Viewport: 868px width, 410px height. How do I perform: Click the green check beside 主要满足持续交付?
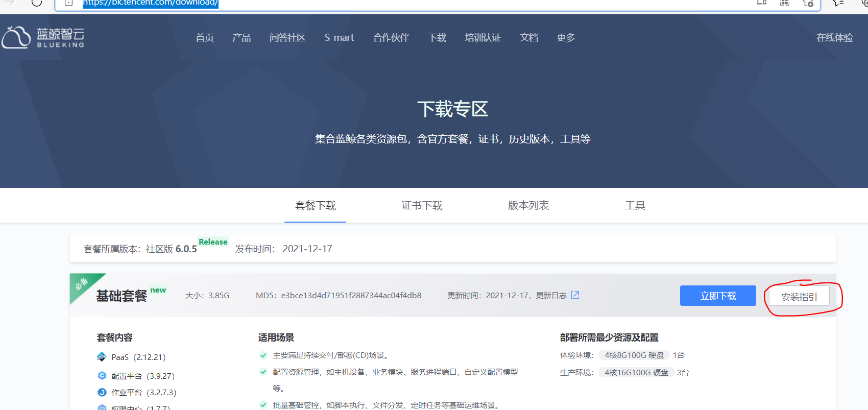coord(263,355)
